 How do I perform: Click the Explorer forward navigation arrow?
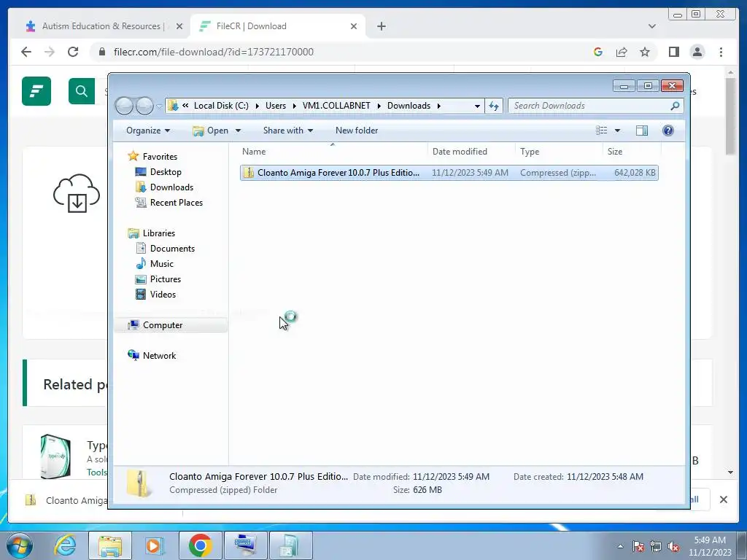point(145,106)
